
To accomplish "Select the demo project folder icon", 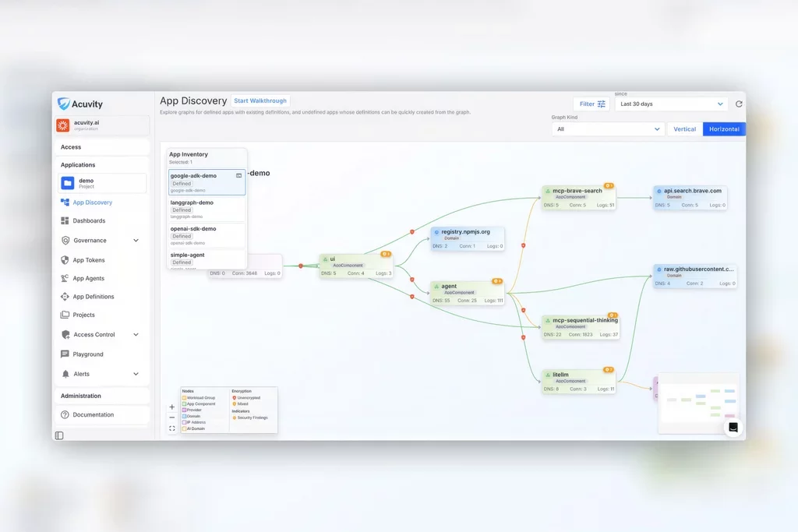I will click(68, 183).
